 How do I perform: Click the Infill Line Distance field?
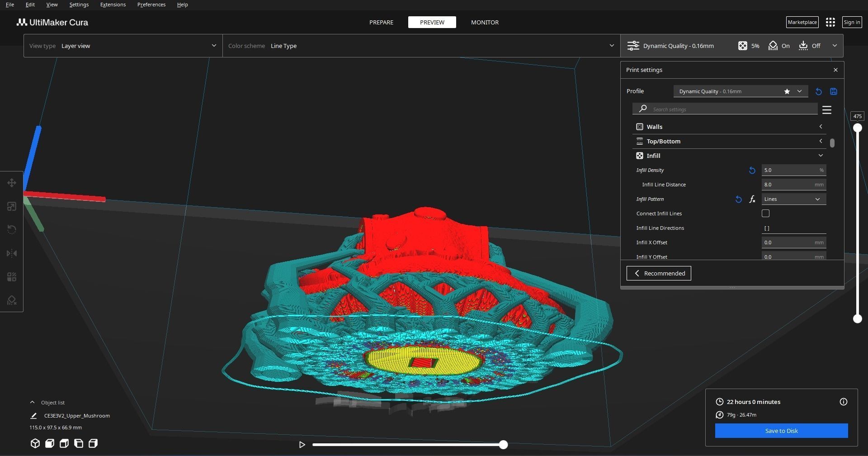coord(794,185)
